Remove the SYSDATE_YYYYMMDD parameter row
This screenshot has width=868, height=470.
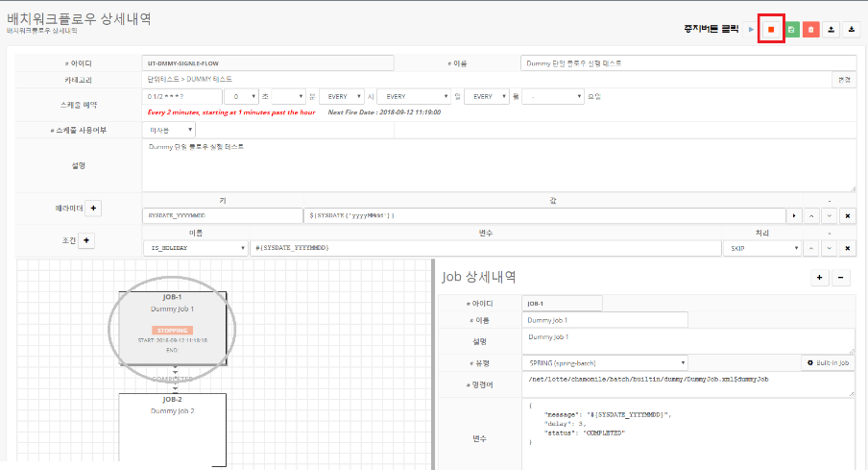847,215
